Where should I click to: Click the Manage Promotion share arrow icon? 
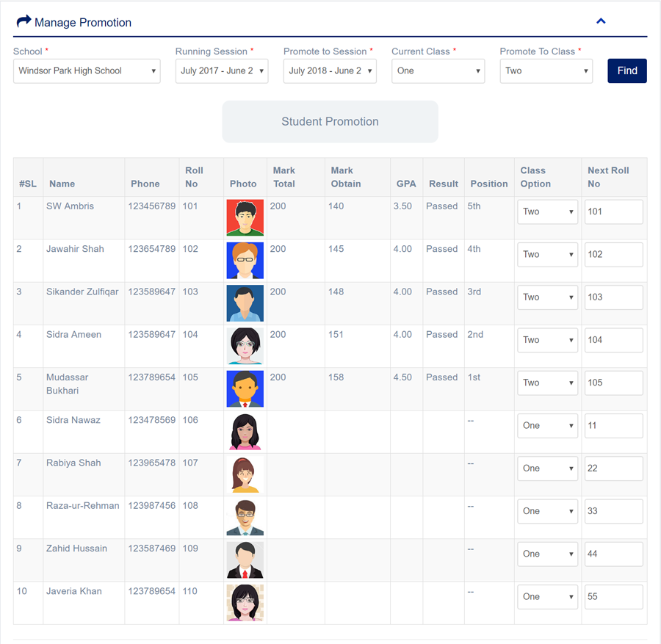24,21
